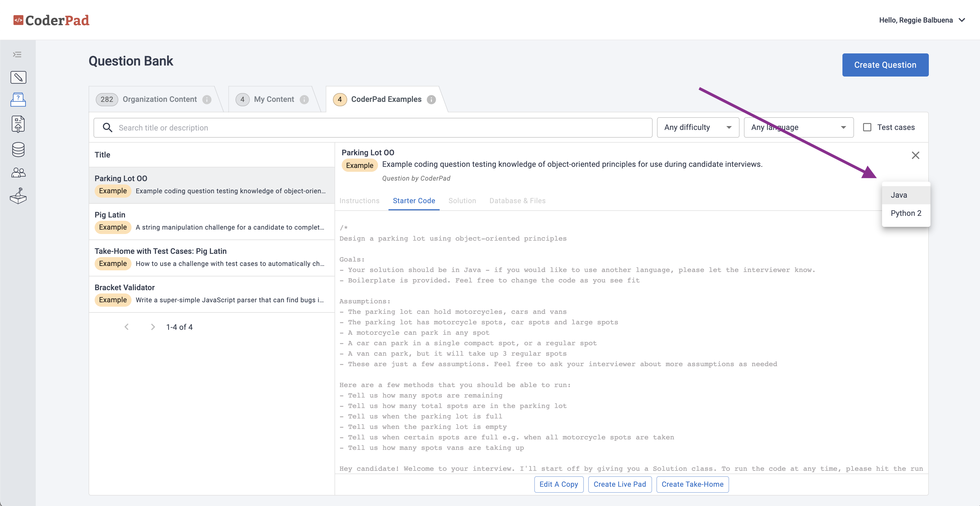Click the search title or description field
The width and height of the screenshot is (980, 506).
click(x=380, y=127)
